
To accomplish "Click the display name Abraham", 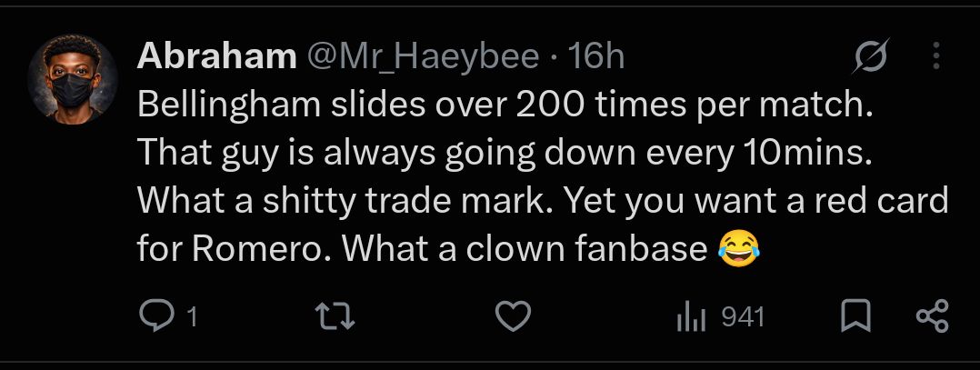I will tap(216, 57).
